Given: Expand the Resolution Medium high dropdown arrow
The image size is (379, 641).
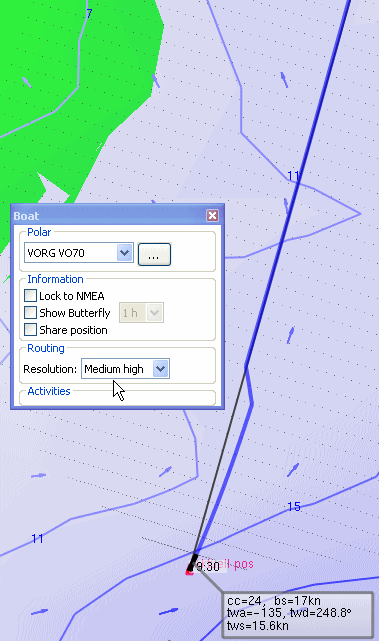Looking at the screenshot, I should click(161, 369).
